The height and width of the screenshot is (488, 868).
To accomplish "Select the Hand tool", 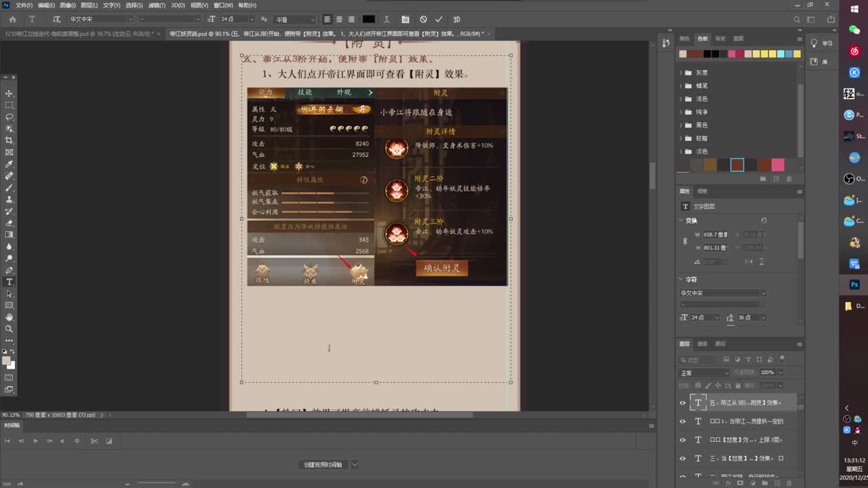I will tap(9, 317).
